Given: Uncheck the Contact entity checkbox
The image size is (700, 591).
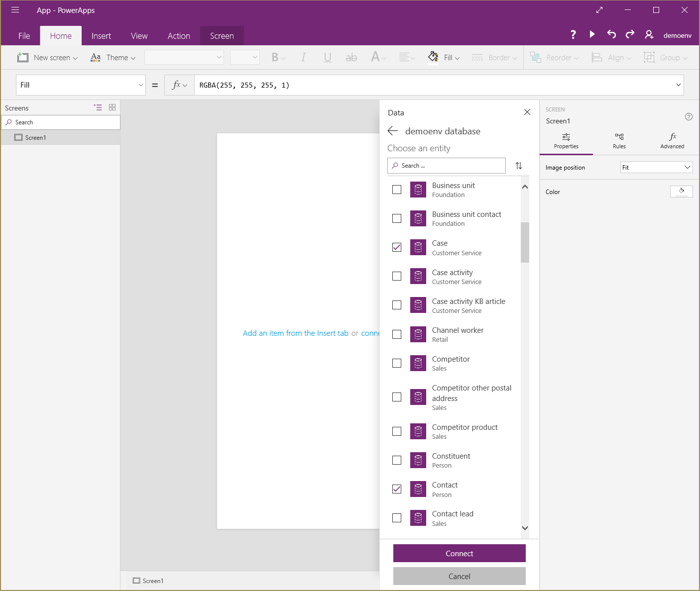Looking at the screenshot, I should click(397, 489).
